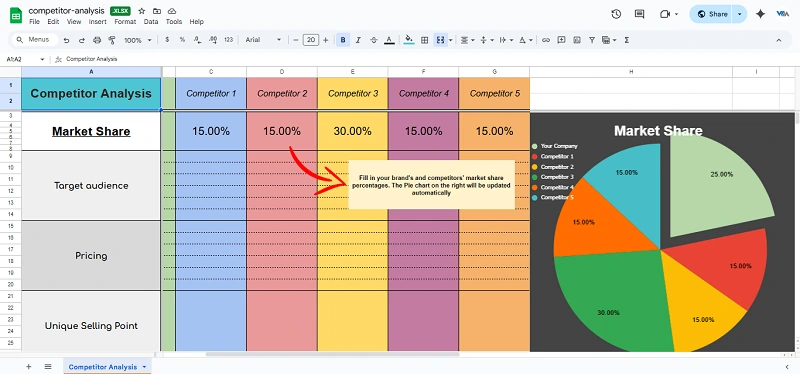Open the account profile avatar

(782, 14)
